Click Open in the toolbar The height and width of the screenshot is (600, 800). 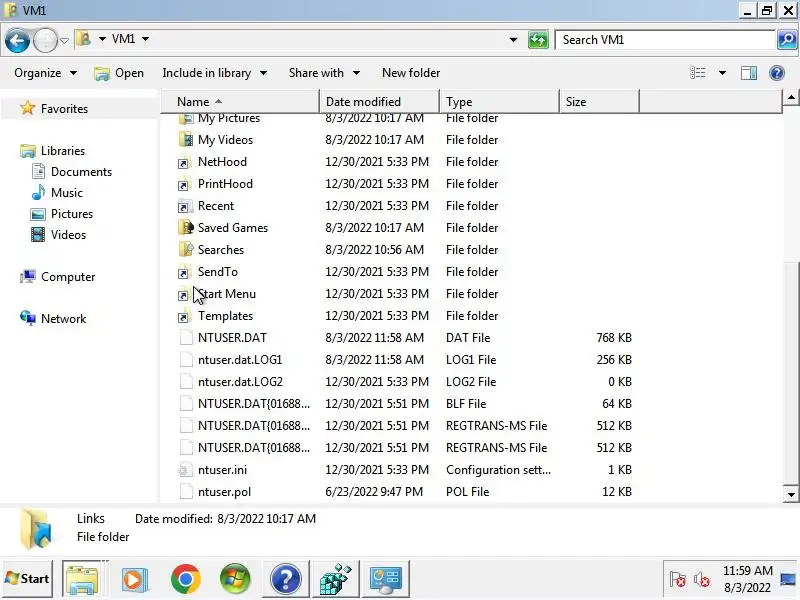[119, 73]
